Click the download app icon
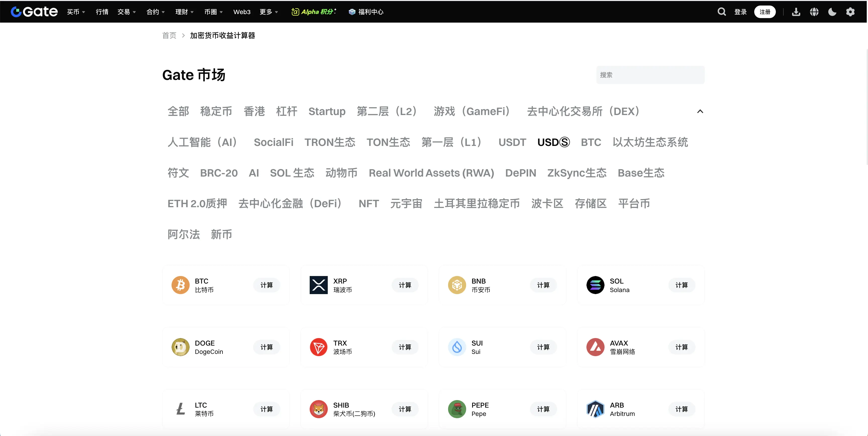The width and height of the screenshot is (868, 436). click(796, 12)
